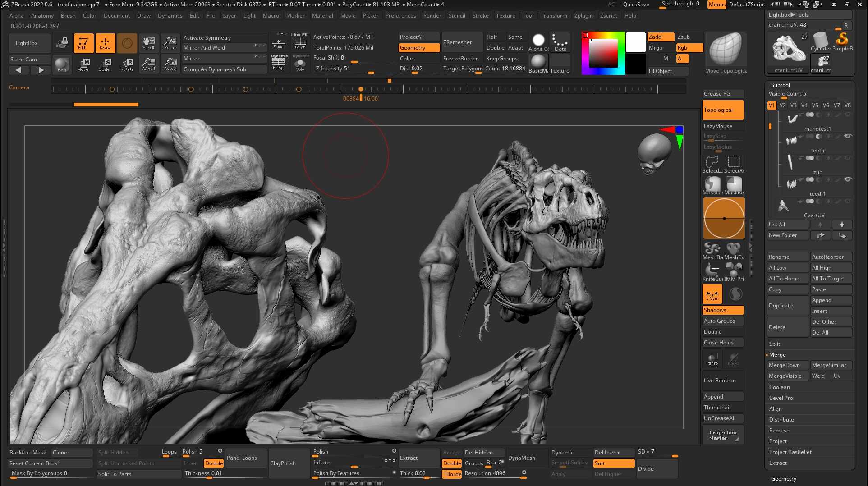Disable the Zadd sculpting toggle
868x486 pixels.
pos(660,37)
